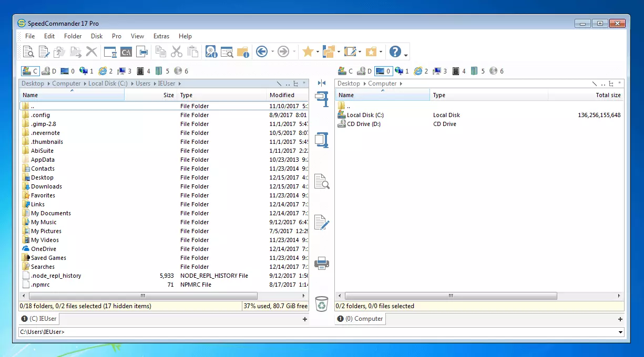This screenshot has width=644, height=357.
Task: Click the Edit file toolbar icon
Action: tap(44, 51)
